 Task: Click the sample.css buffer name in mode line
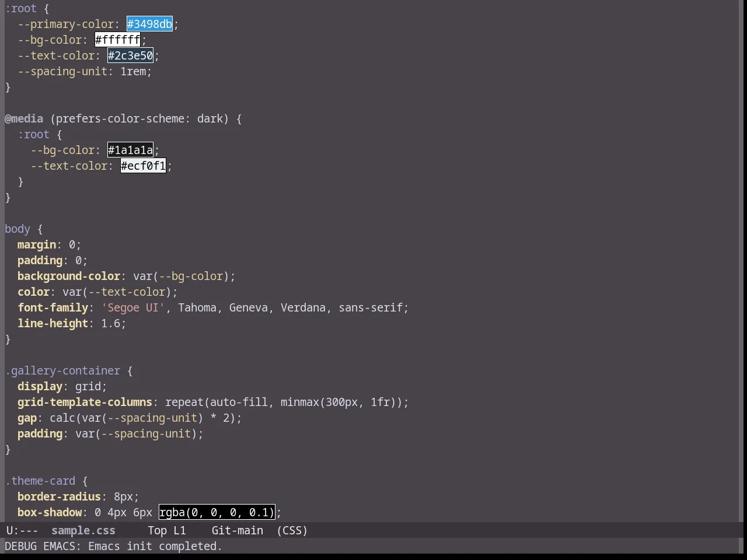pos(83,530)
